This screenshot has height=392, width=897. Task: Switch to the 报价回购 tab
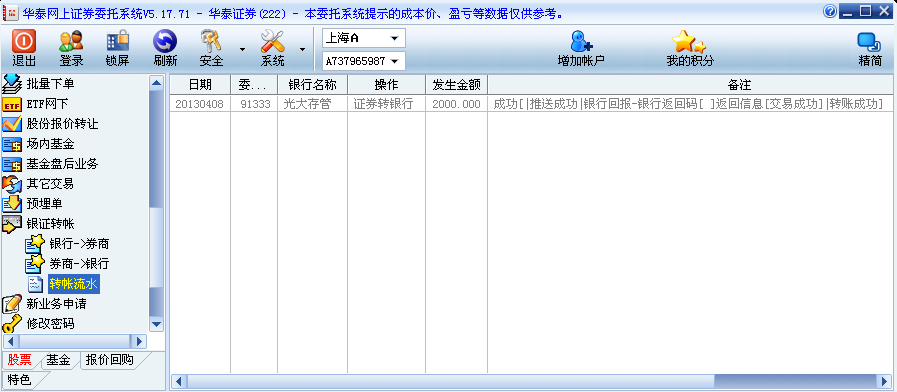(109, 360)
